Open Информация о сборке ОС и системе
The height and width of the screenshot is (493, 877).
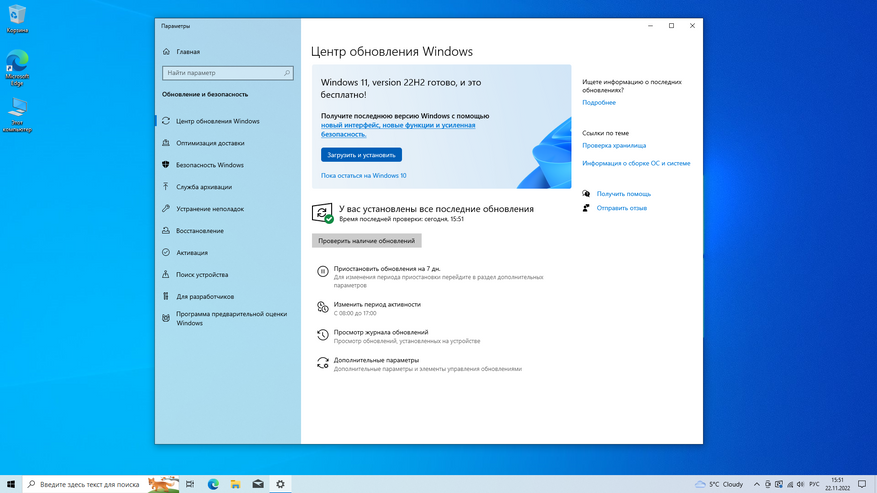tap(636, 163)
